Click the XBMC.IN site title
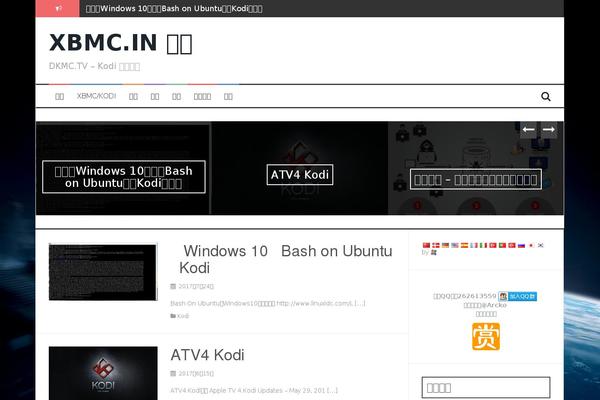 click(x=121, y=42)
